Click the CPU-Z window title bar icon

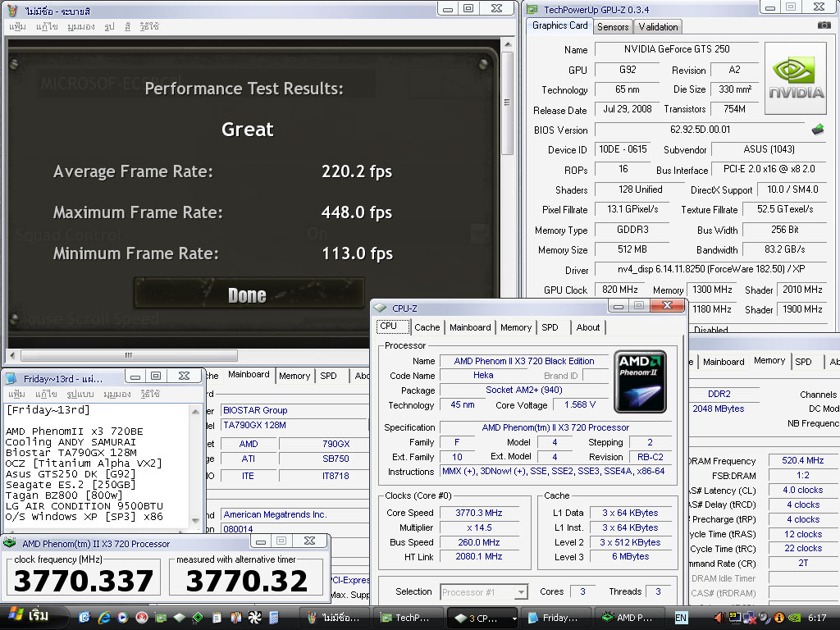click(381, 308)
